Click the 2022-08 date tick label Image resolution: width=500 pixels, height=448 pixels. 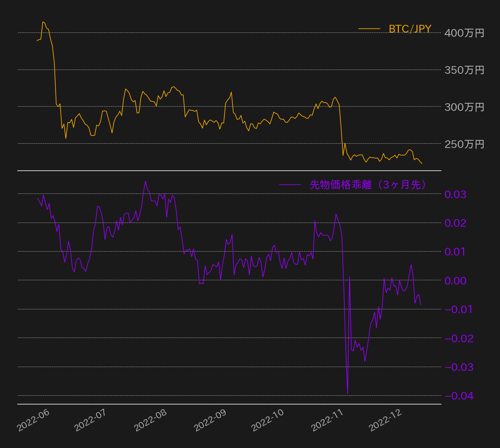coord(150,420)
